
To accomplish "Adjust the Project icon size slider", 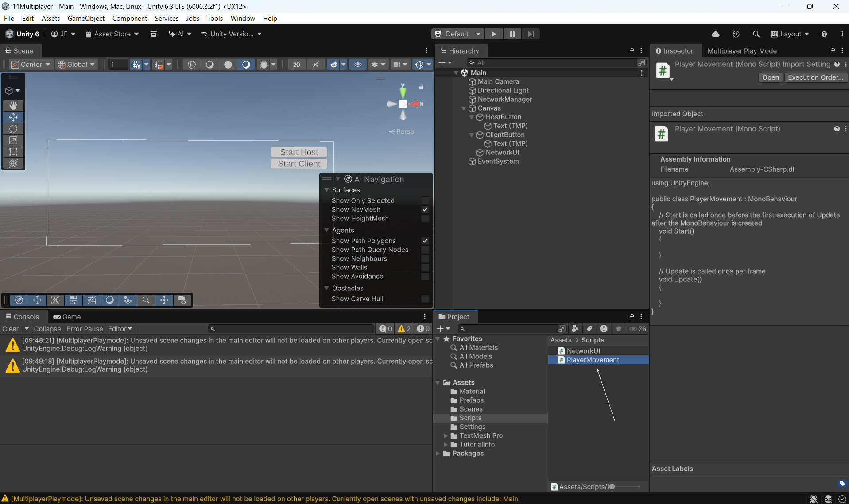I will coord(612,487).
